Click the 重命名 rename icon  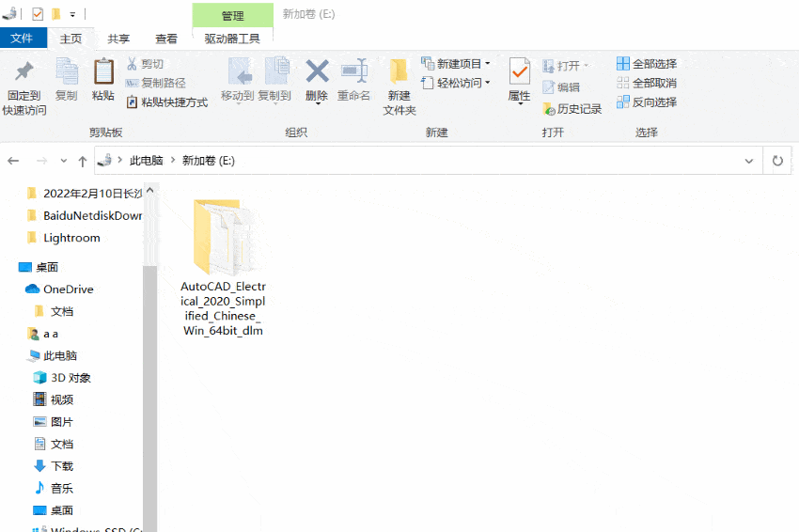pos(353,73)
